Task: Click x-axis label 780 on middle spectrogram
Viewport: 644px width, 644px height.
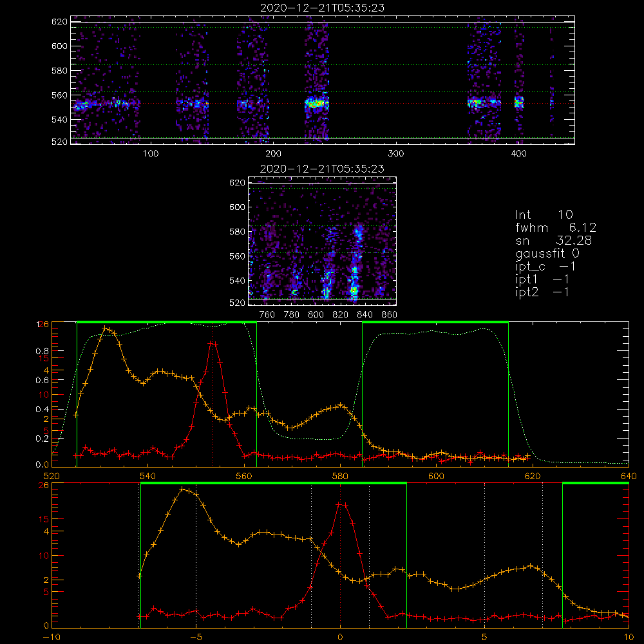Action: [x=292, y=315]
